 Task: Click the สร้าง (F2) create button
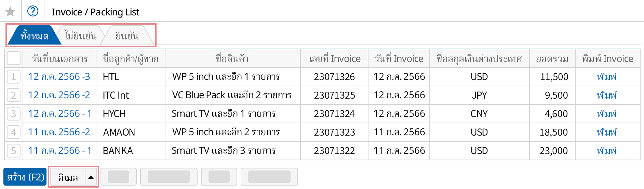click(25, 177)
